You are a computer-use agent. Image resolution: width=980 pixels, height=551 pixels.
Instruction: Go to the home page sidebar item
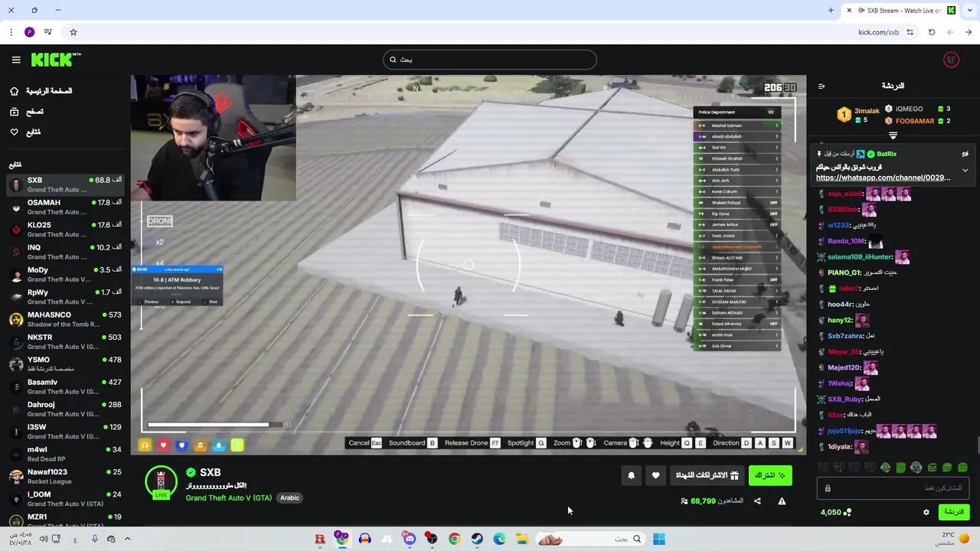41,91
